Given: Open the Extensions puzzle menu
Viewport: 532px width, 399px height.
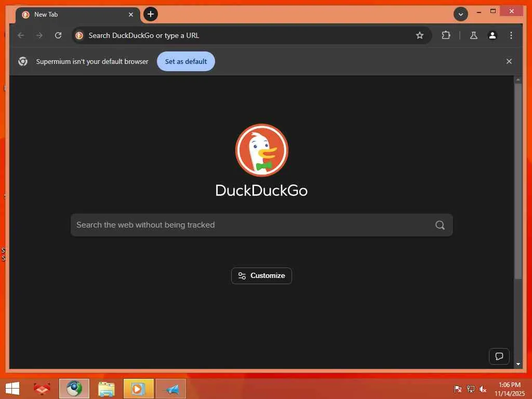Looking at the screenshot, I should point(446,35).
